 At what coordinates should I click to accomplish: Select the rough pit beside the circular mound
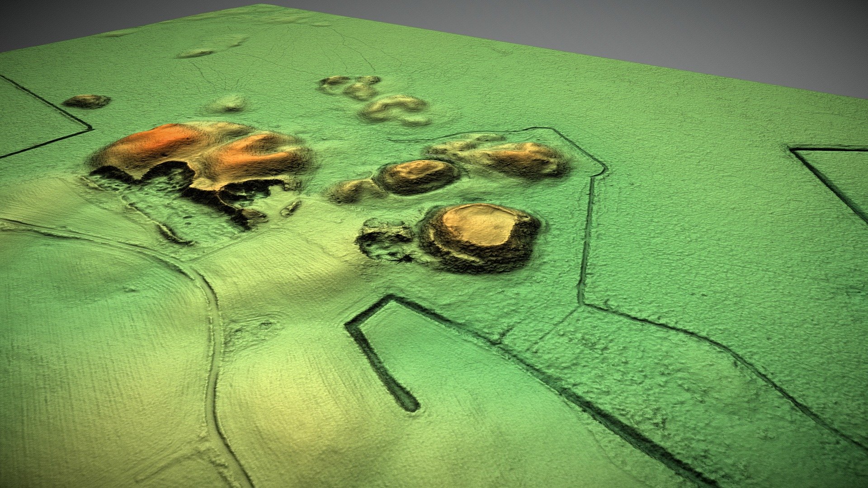tap(386, 239)
